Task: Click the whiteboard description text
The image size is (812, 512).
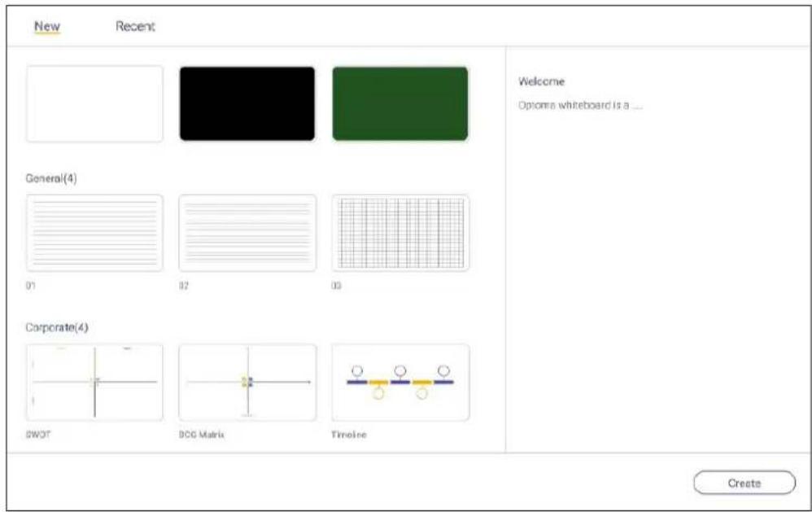Action: coord(580,105)
